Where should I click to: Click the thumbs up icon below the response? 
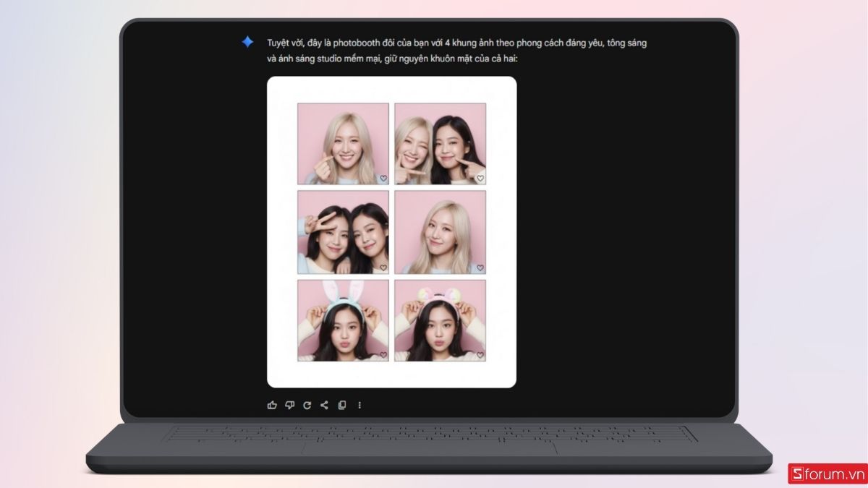point(272,405)
